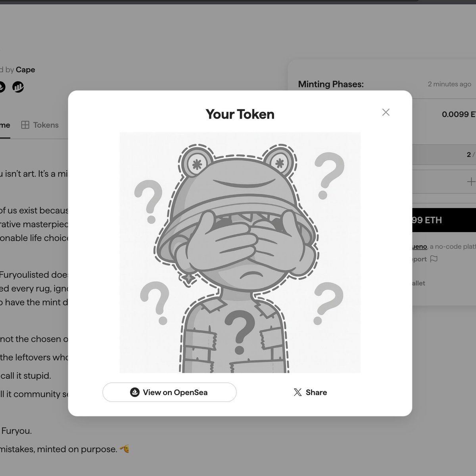Viewport: 476px width, 476px height.
Task: Click the report flag icon
Action: coord(434,259)
